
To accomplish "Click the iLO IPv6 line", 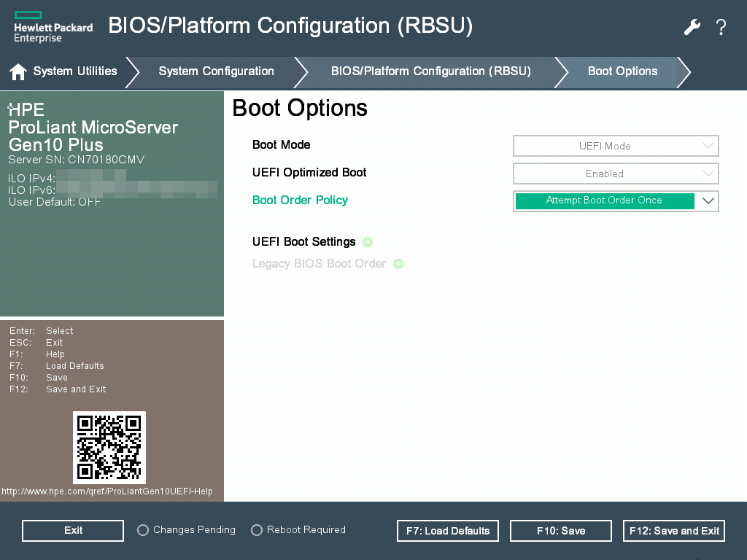I will click(x=113, y=190).
